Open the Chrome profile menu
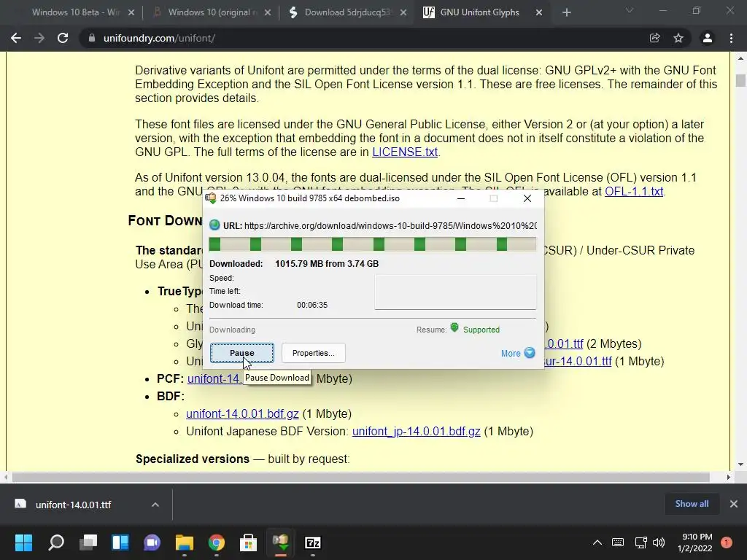The height and width of the screenshot is (560, 747). click(x=708, y=38)
